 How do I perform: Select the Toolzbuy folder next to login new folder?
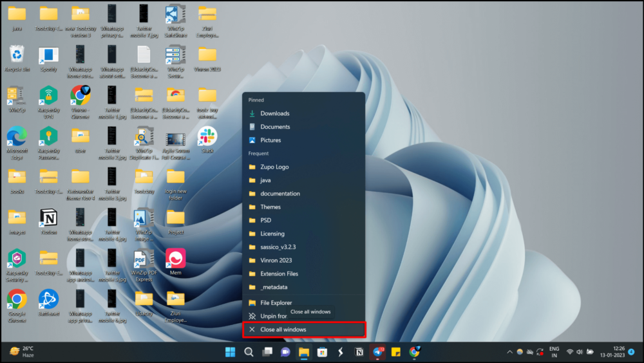[x=144, y=181]
